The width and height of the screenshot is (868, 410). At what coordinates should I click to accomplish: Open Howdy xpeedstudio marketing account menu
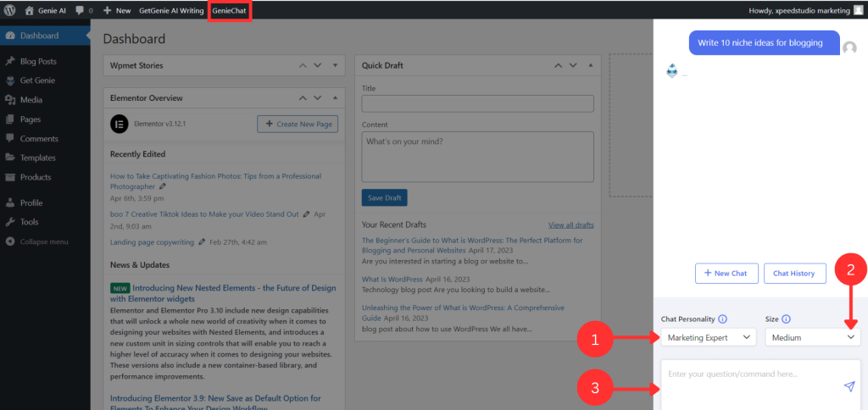click(x=798, y=10)
